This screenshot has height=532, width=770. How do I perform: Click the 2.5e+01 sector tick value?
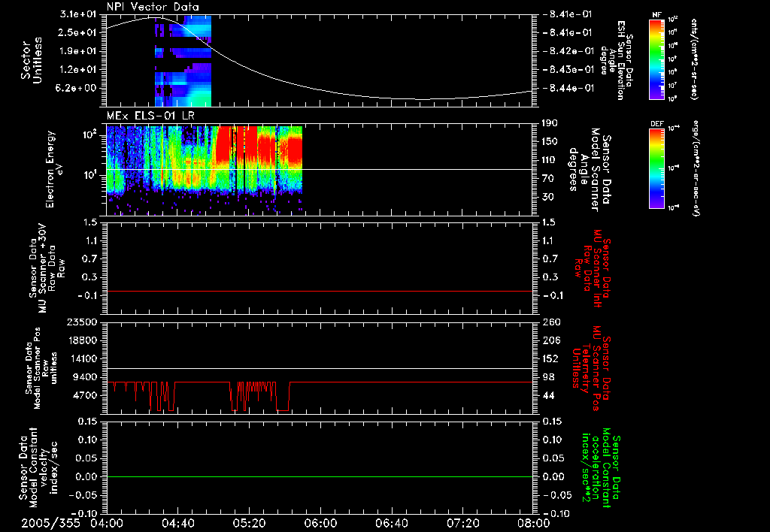click(78, 32)
